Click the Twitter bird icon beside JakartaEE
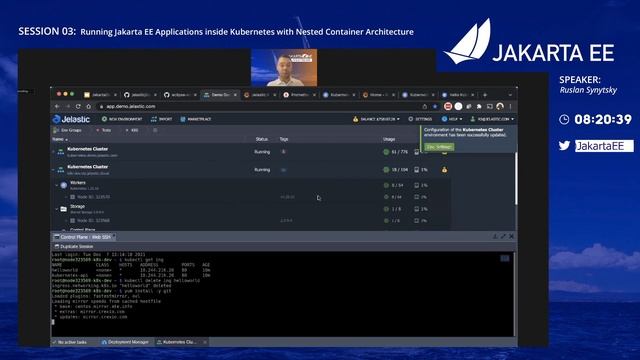Screen dimensions: 640x360 pos(564,146)
